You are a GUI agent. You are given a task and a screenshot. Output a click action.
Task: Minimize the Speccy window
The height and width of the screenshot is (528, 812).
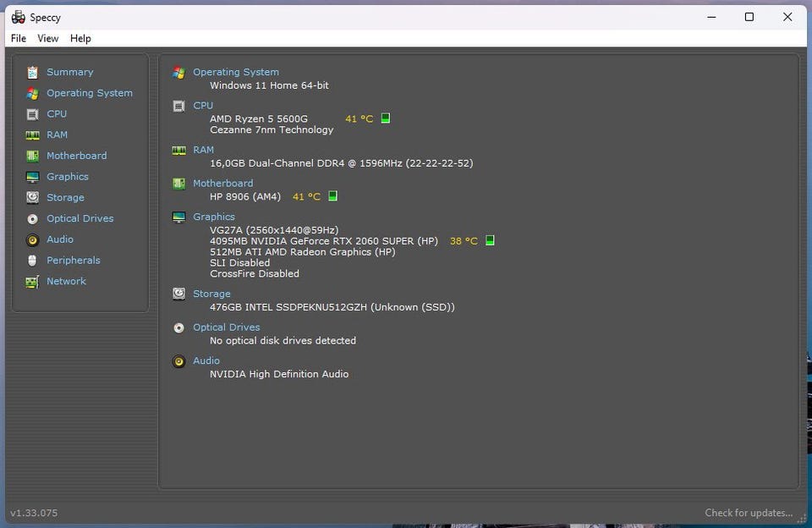click(711, 17)
